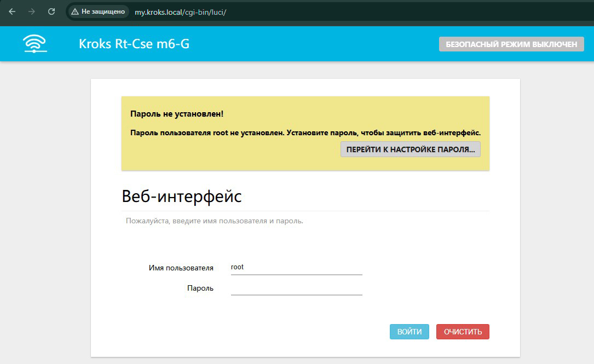Click the 'Имя пользователя' field containing root
The image size is (594, 364).
tap(296, 268)
